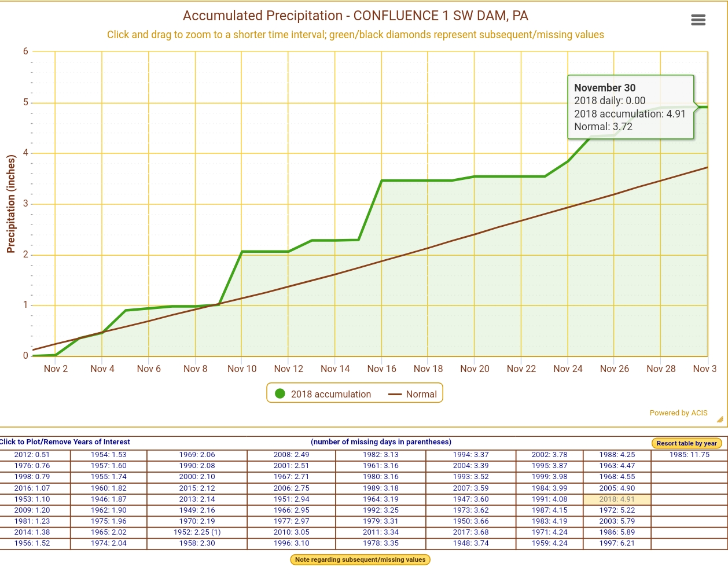
Task: Select highlighted 2018: 4.91 table cell
Action: [617, 499]
